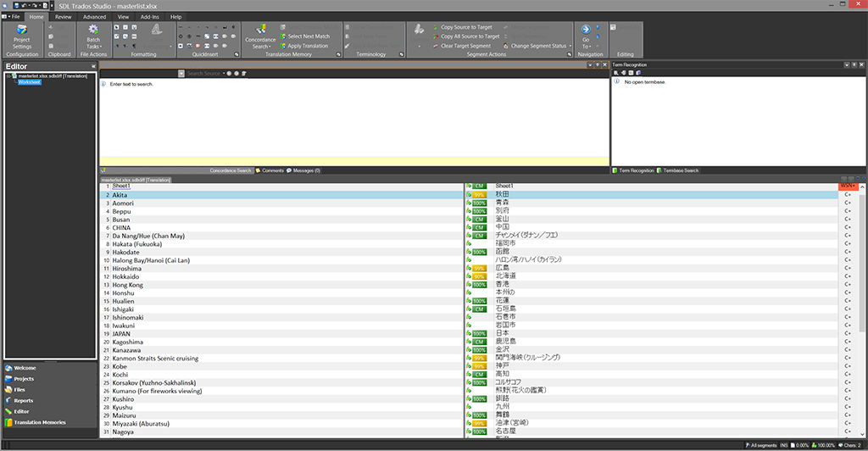The height and width of the screenshot is (451, 868).
Task: Click the Batch Tasks icon
Action: point(93,34)
